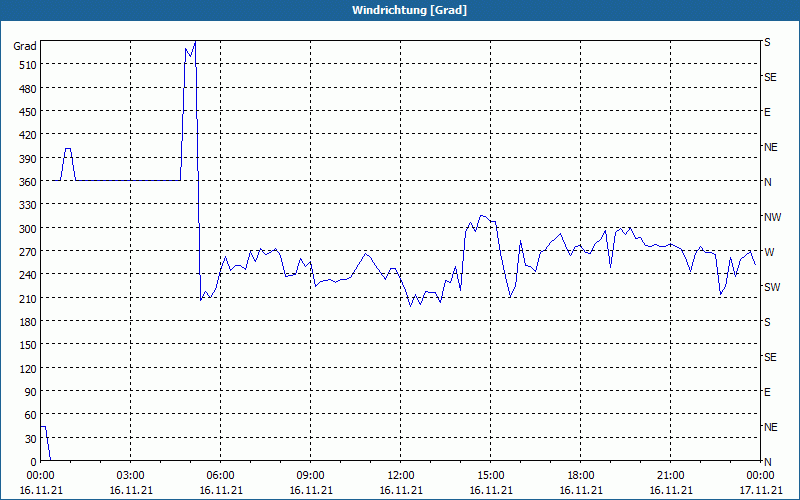This screenshot has width=800, height=500.
Task: Click the SE compass label on the 480 gridline
Action: (770, 77)
